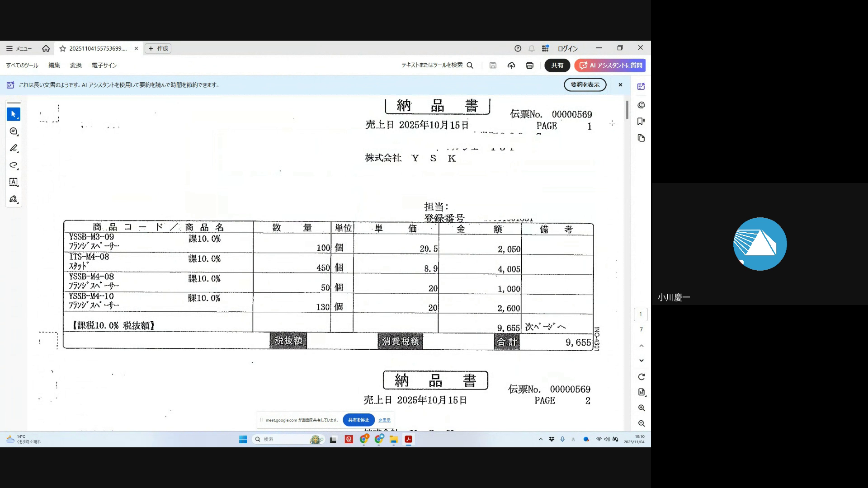Select the text box tool
The width and height of the screenshot is (868, 488).
pos(14,182)
